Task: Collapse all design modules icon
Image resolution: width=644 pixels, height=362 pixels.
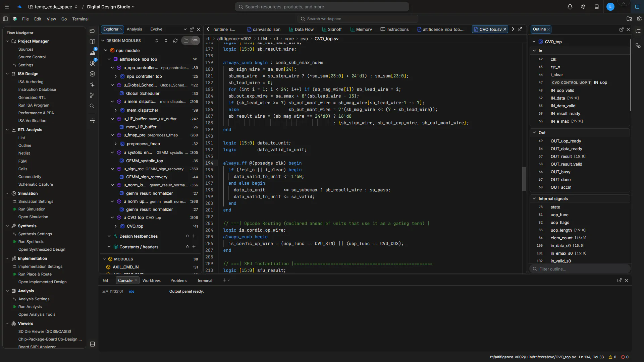Action: pyautogui.click(x=166, y=41)
